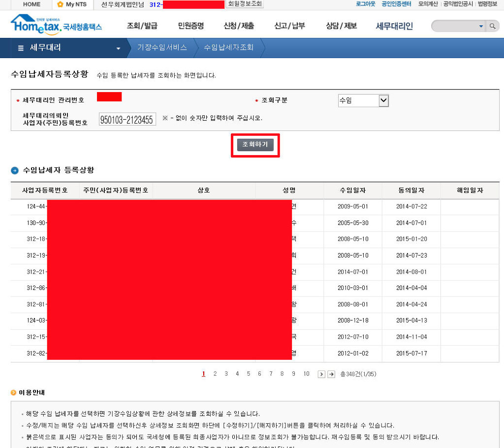
Task: Click current page 1 link
Action: click(203, 374)
